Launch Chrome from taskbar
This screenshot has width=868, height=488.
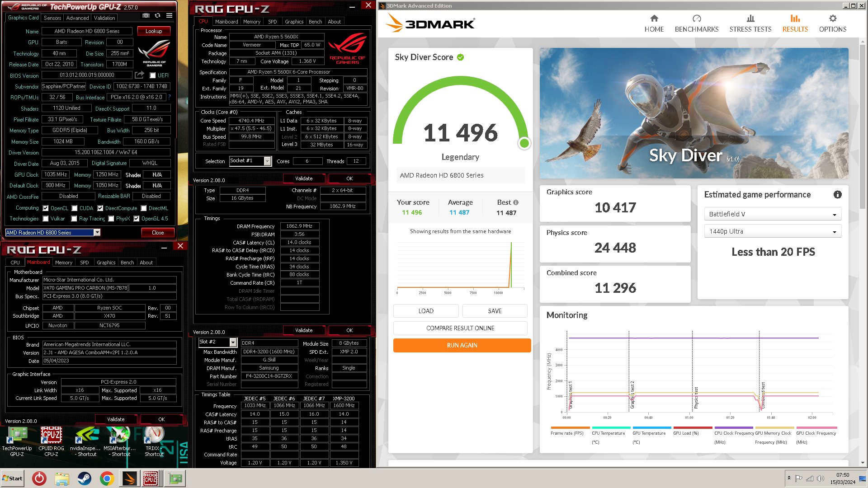(x=107, y=478)
